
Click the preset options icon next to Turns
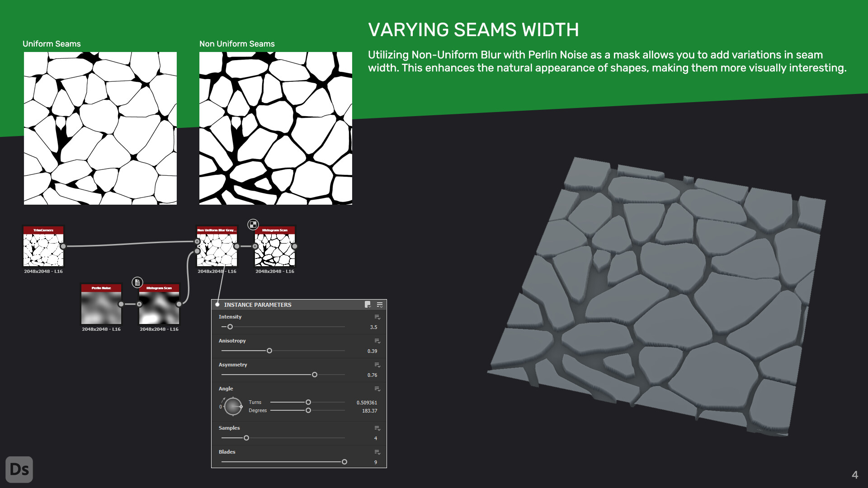click(377, 389)
